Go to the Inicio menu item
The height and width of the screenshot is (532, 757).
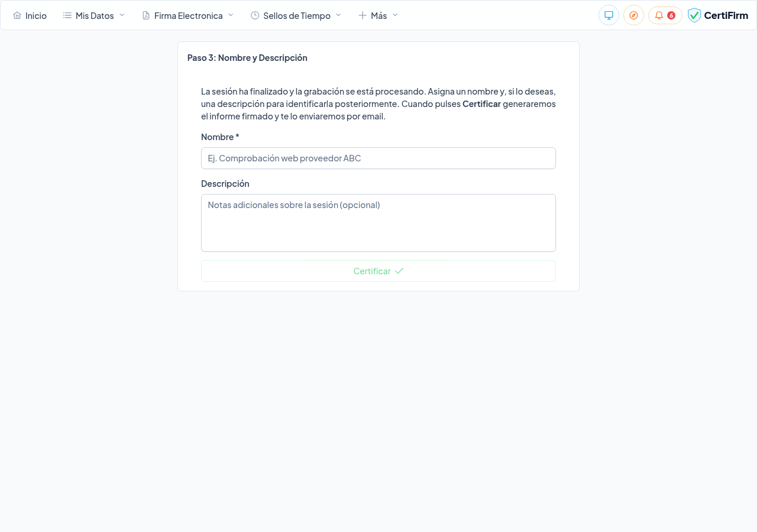pyautogui.click(x=36, y=15)
